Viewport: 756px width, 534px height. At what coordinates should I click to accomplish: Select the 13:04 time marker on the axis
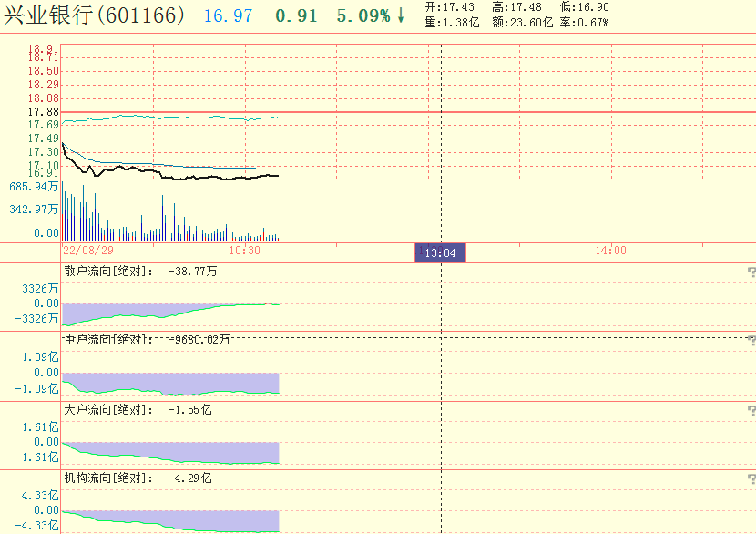coord(440,252)
